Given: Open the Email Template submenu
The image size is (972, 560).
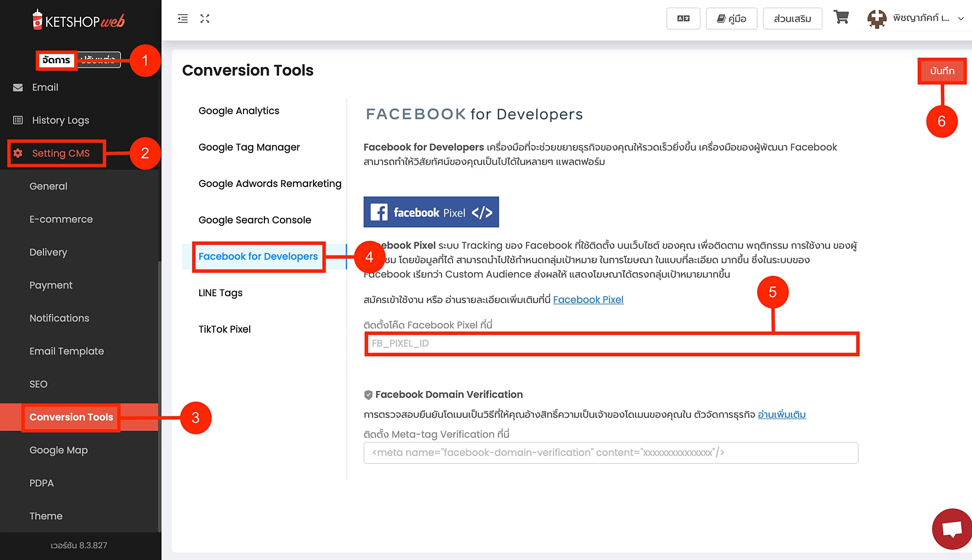Looking at the screenshot, I should (67, 351).
